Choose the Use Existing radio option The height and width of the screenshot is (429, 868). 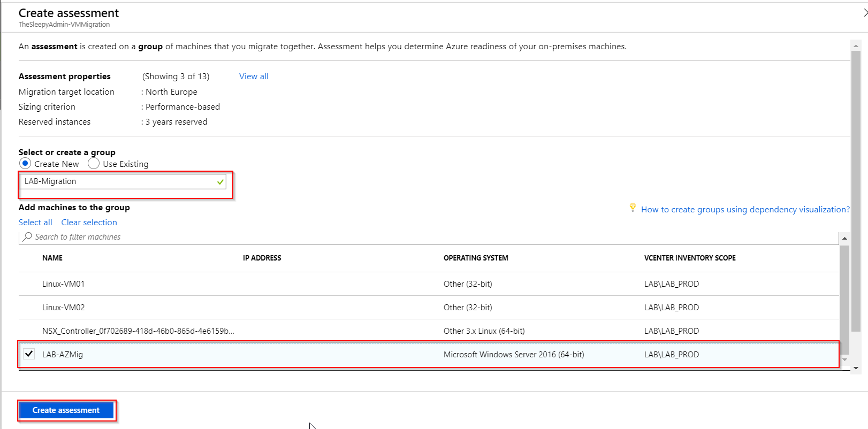click(94, 163)
